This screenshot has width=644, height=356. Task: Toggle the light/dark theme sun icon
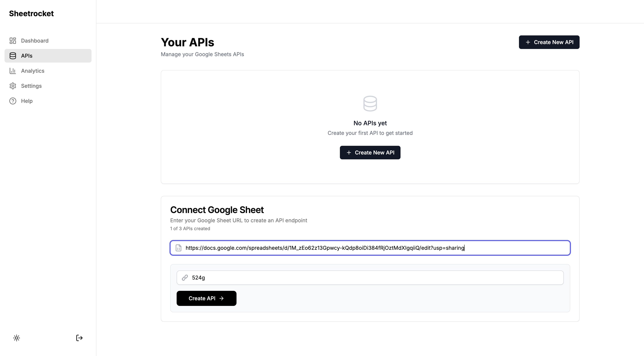click(17, 338)
